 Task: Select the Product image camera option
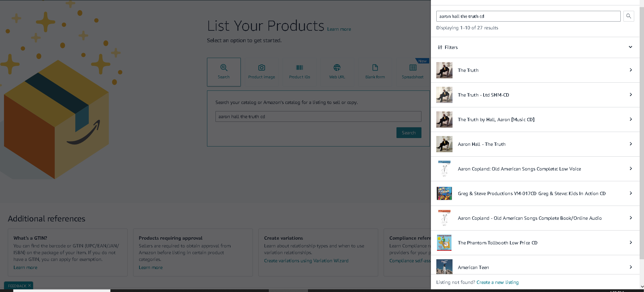click(261, 72)
